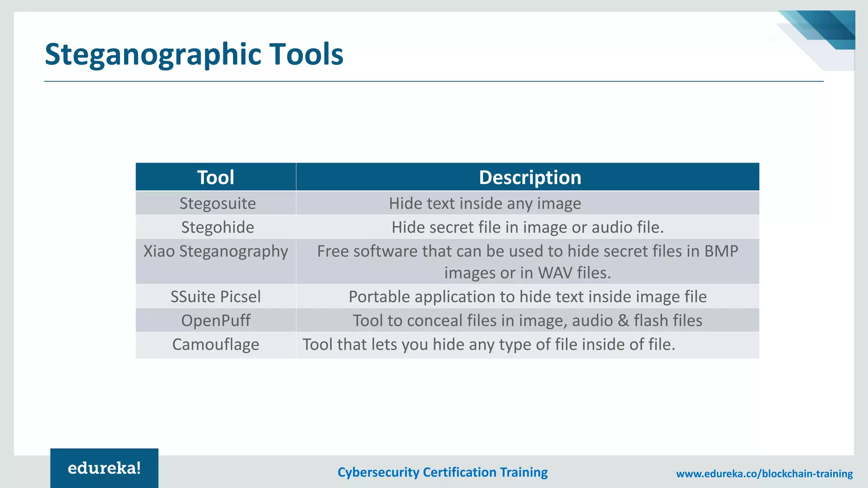Open the www.edureka.co/blockchain-training link
868x488 pixels.
[764, 474]
